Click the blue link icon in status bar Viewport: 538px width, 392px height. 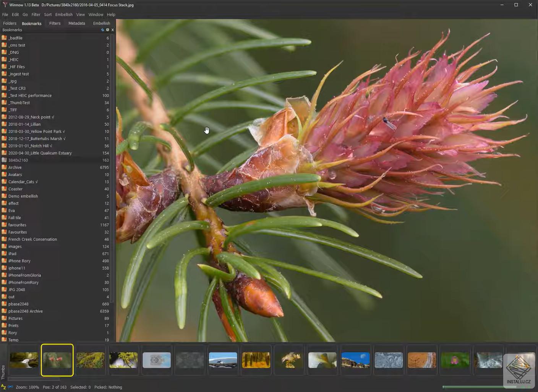pyautogui.click(x=10, y=387)
